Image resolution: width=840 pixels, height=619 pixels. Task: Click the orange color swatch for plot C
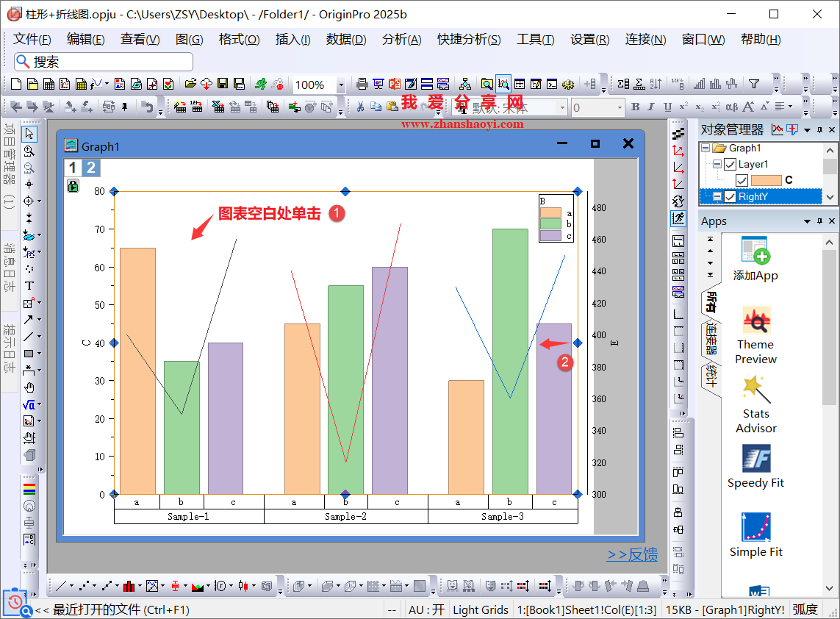766,180
